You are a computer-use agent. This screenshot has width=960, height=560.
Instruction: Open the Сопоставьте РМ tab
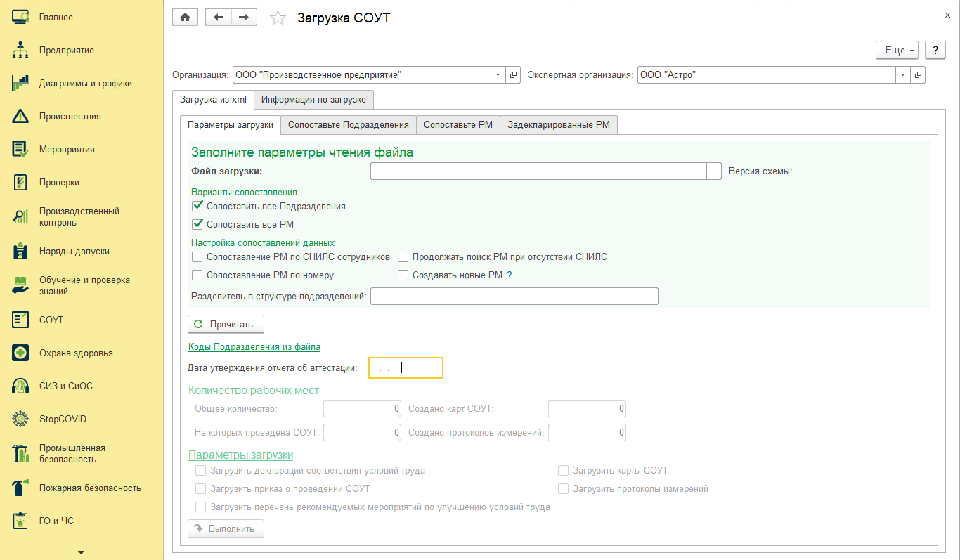point(458,125)
